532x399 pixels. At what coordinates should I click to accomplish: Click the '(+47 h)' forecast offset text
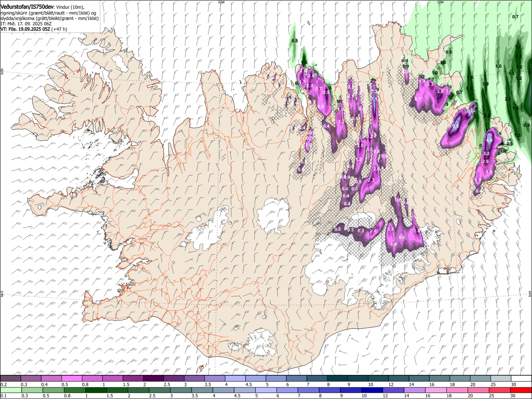pos(59,29)
